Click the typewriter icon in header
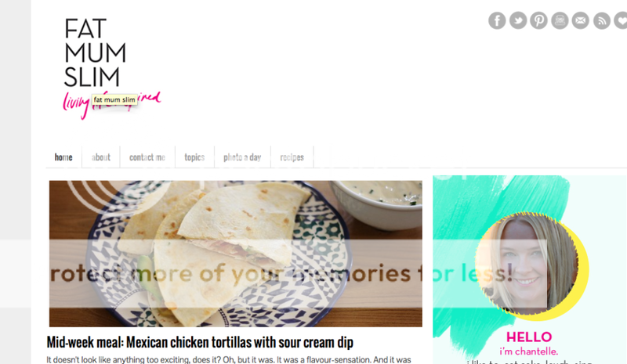Image resolution: width=627 pixels, height=364 pixels. pyautogui.click(x=560, y=20)
